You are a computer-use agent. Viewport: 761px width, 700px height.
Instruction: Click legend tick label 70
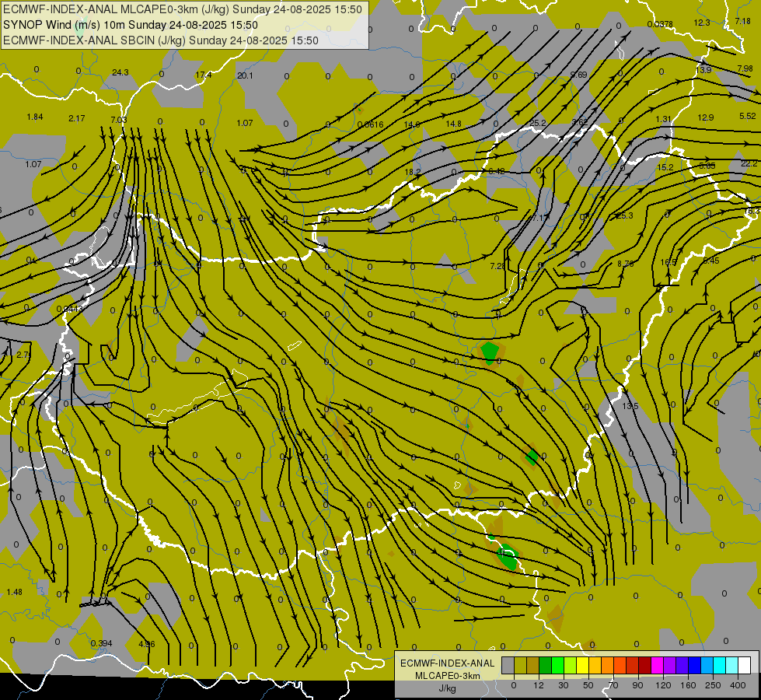[613, 685]
